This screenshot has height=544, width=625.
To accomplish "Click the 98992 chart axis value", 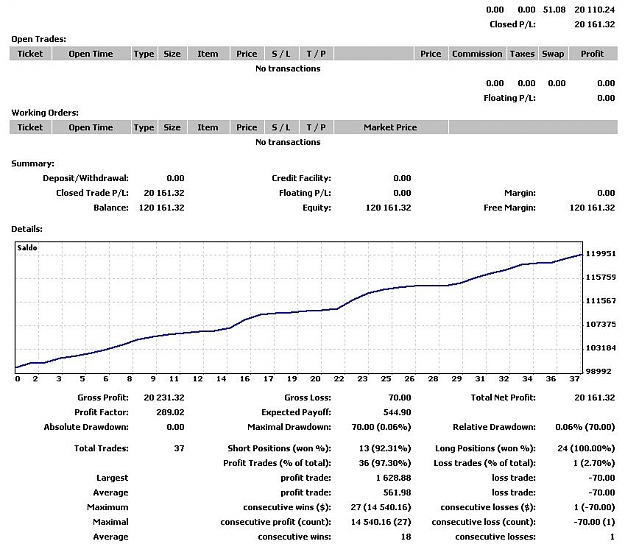I will point(598,371).
